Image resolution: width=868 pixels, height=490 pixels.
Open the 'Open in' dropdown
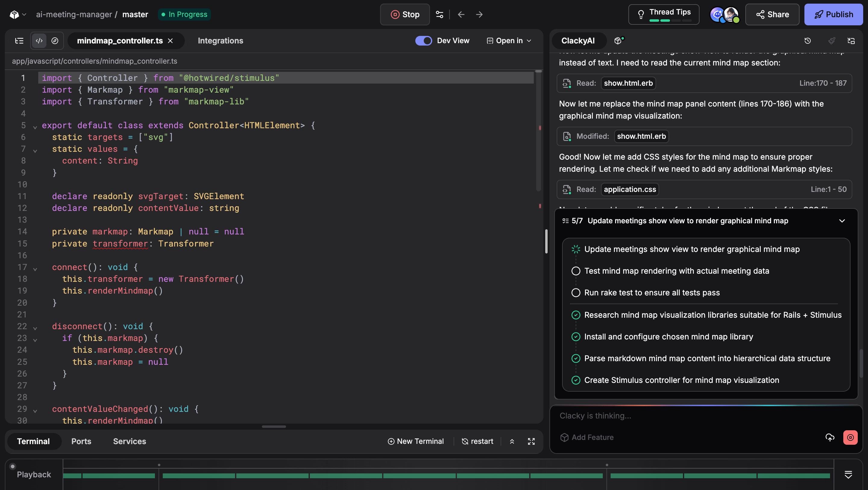(509, 41)
